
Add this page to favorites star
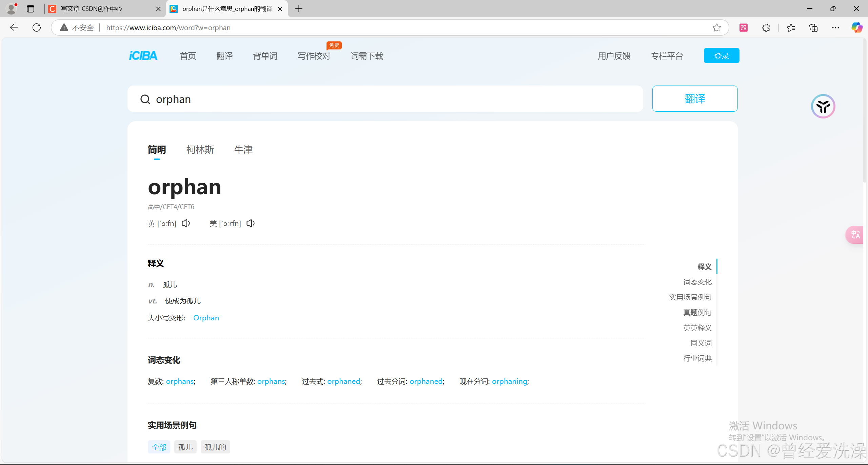point(716,27)
